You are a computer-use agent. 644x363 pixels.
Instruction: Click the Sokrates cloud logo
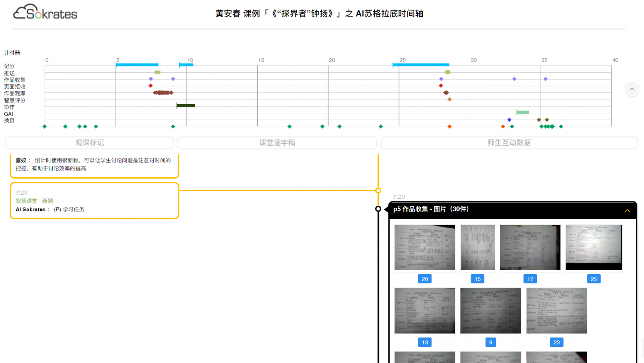pyautogui.click(x=45, y=12)
